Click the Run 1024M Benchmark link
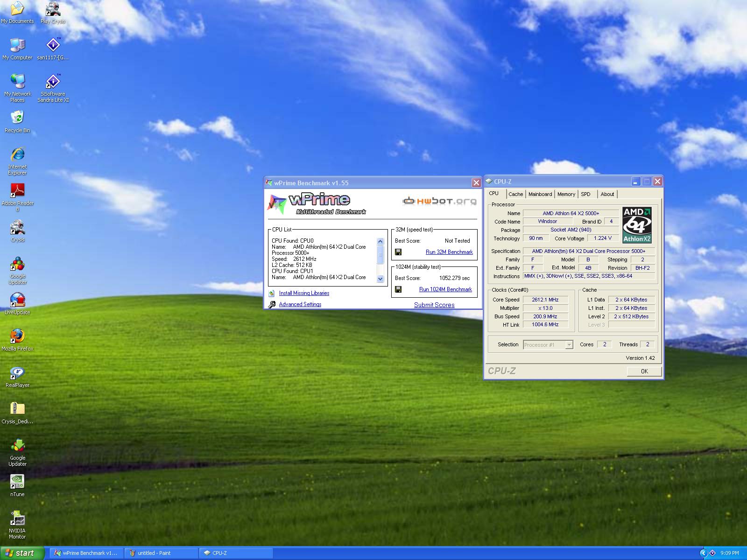The image size is (747, 560). pyautogui.click(x=445, y=289)
